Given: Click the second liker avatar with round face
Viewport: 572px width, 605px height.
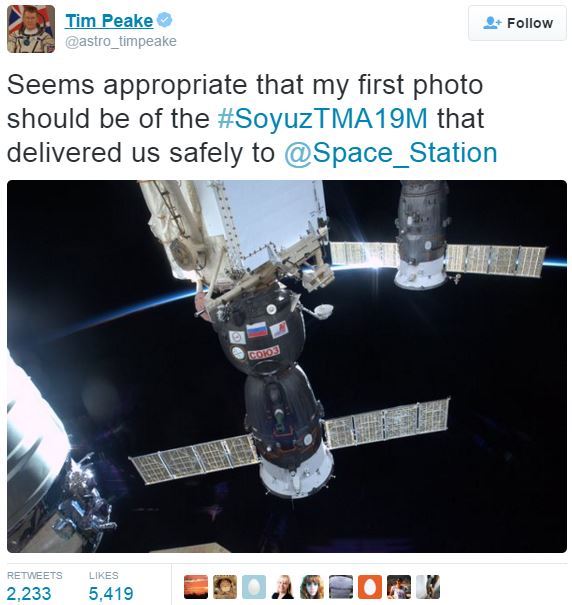Looking at the screenshot, I should 225,587.
